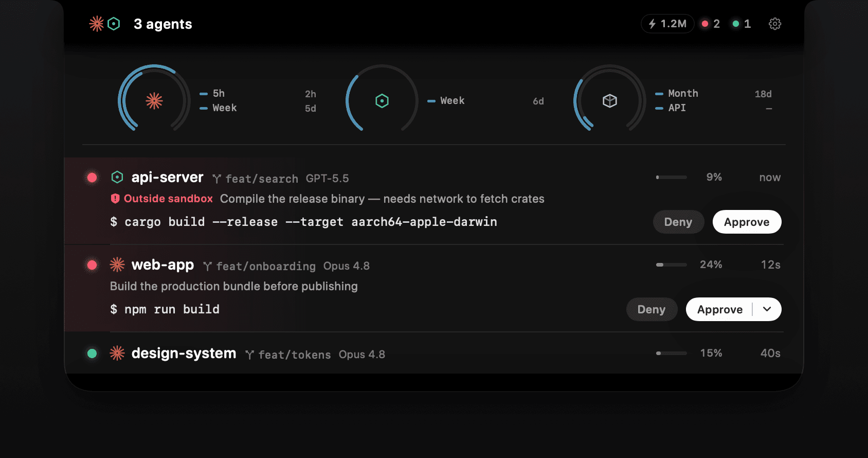This screenshot has width=868, height=458.
Task: Click the red status dot of api-server
Action: click(92, 178)
